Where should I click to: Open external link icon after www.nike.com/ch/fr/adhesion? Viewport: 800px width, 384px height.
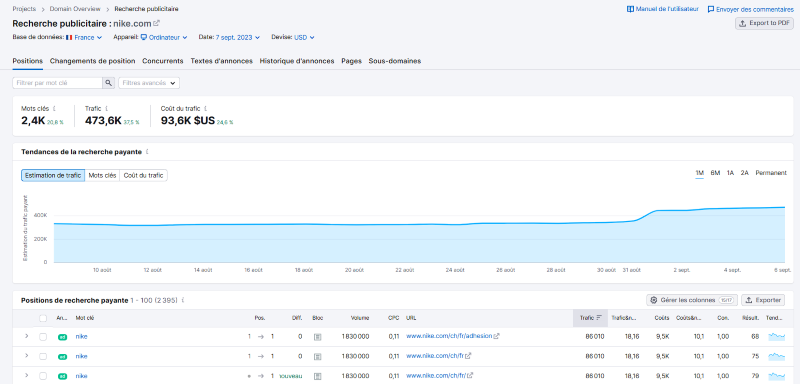(x=496, y=336)
